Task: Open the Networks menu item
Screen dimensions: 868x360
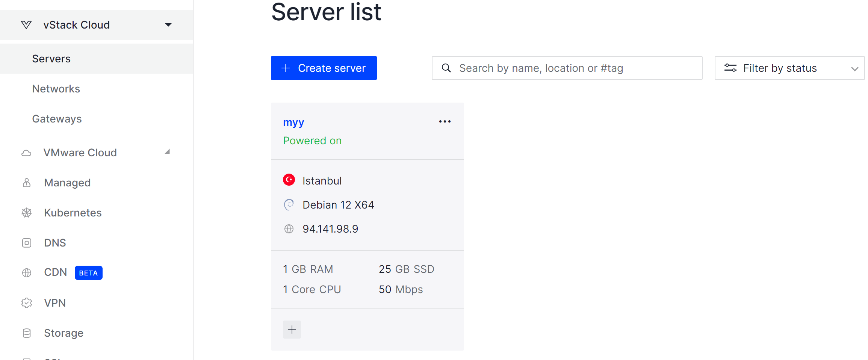Action: click(56, 89)
